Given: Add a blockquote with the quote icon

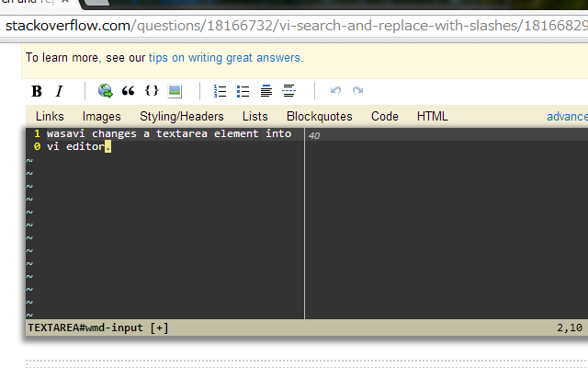Looking at the screenshot, I should click(x=129, y=91).
